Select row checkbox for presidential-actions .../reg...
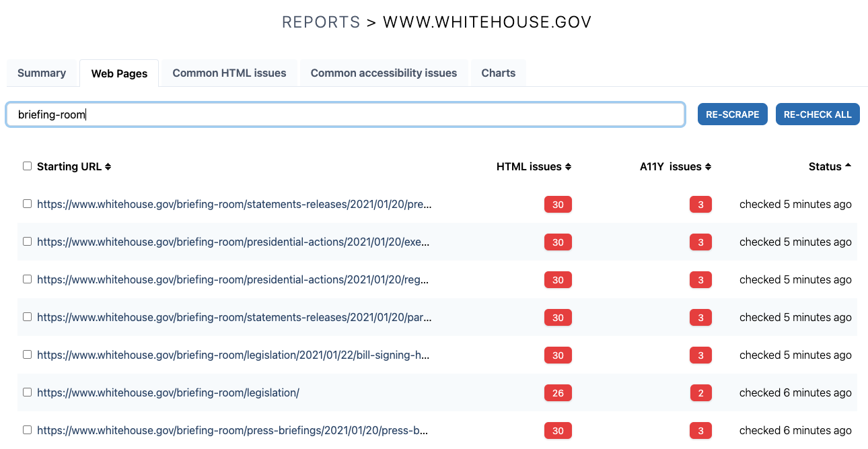 (x=27, y=279)
